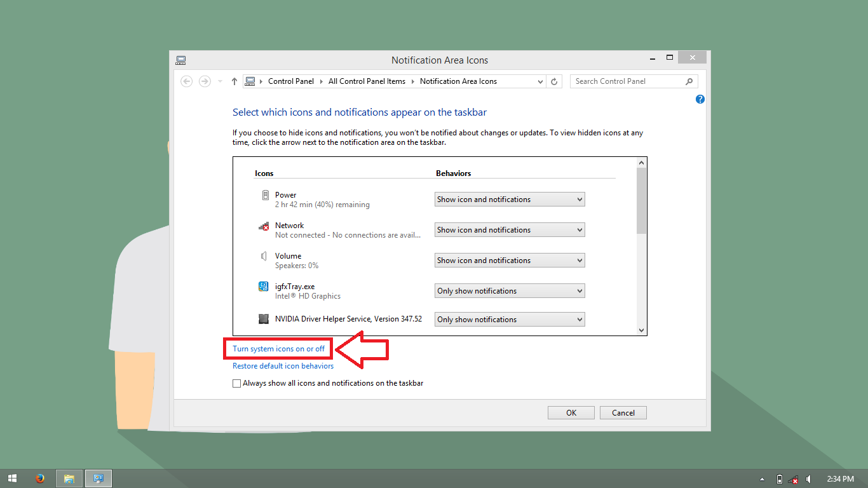
Task: Go forward with the forward arrow button
Action: [205, 81]
